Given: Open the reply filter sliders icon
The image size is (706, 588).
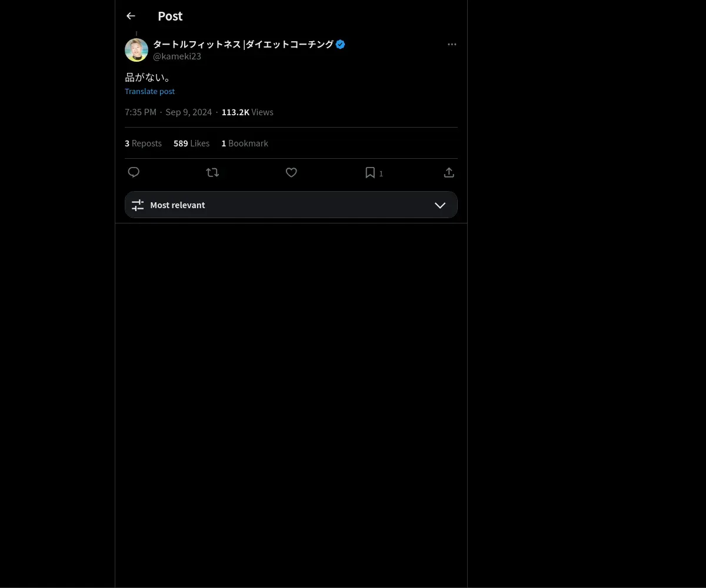Looking at the screenshot, I should click(x=138, y=205).
